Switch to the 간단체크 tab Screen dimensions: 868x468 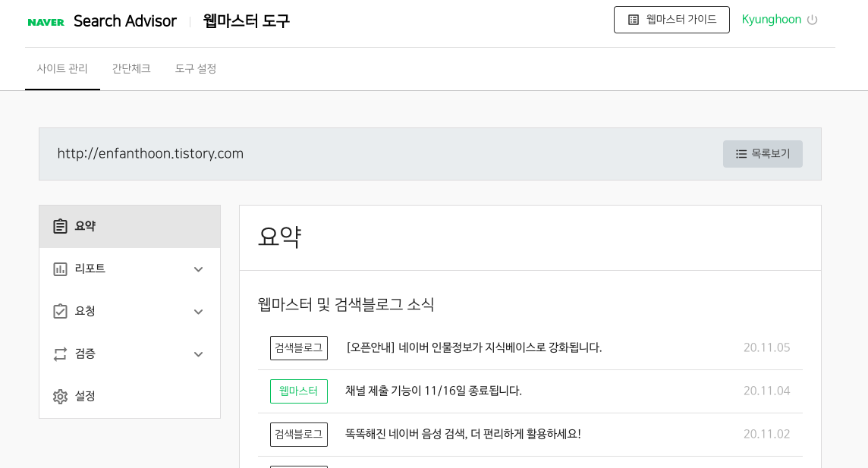pos(131,68)
